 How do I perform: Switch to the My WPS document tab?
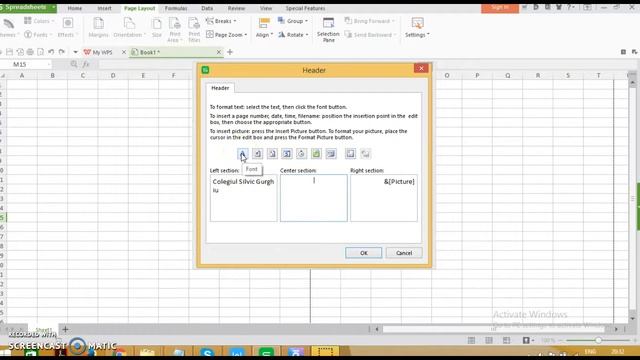click(98, 52)
